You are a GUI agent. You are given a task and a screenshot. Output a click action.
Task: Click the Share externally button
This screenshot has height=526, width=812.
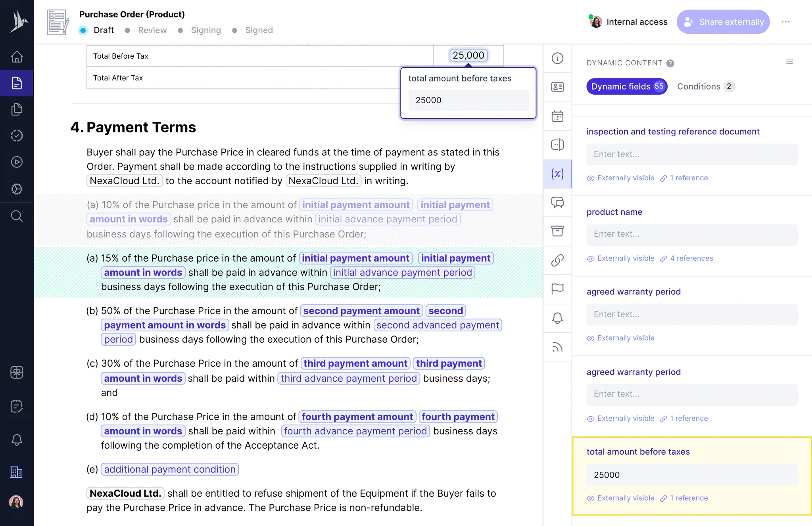723,22
